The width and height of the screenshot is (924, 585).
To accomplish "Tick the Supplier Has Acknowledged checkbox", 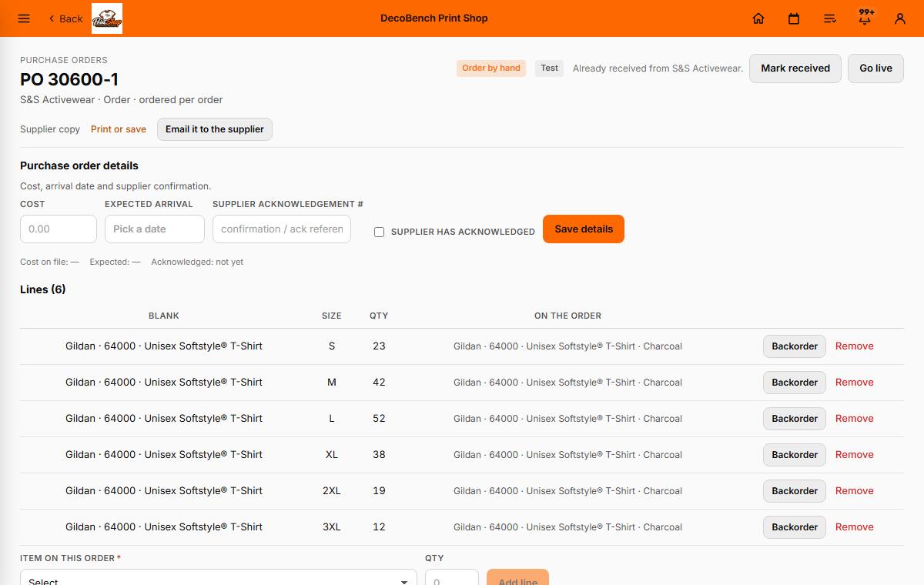I will pos(379,232).
